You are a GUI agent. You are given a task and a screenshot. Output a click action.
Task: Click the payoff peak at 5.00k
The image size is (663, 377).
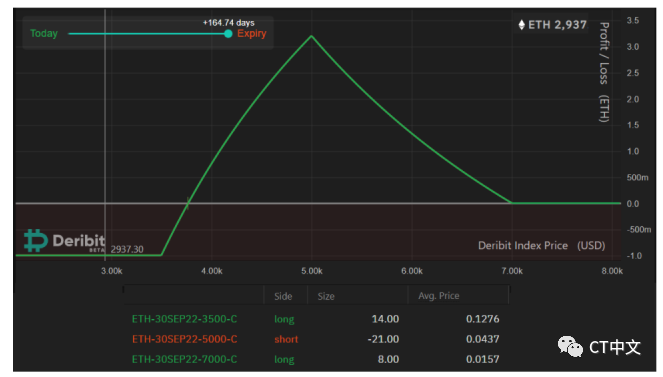312,36
